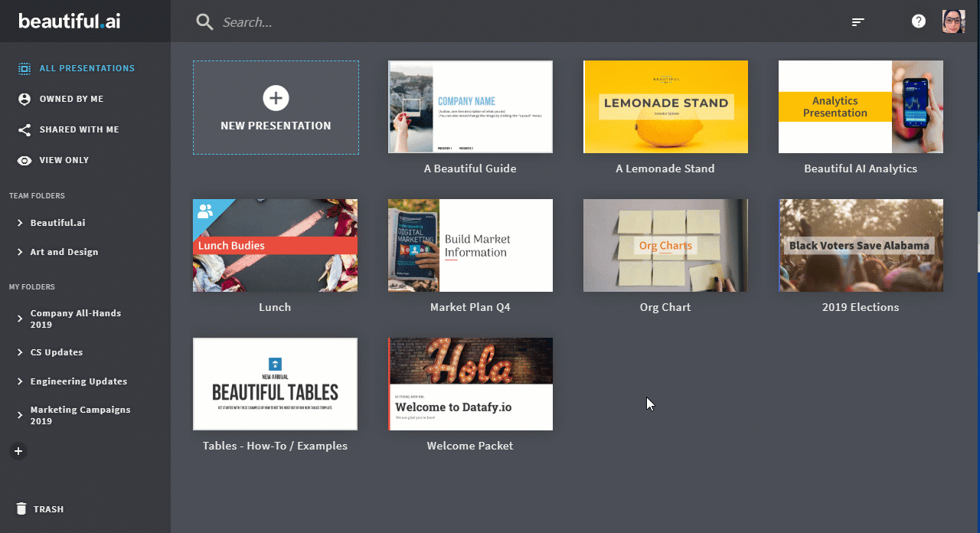This screenshot has height=533, width=980.
Task: Click the shared people badge on Lunch
Action: (204, 211)
